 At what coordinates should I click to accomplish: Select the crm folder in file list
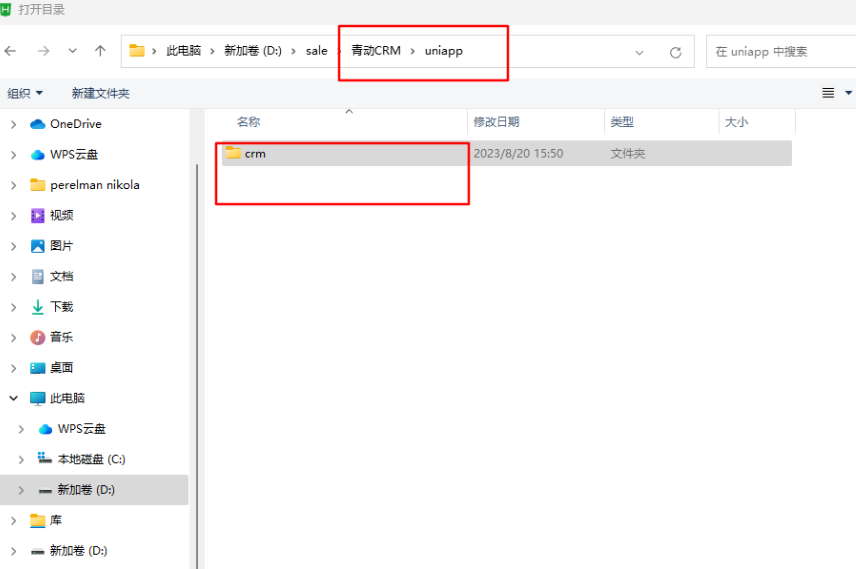254,154
